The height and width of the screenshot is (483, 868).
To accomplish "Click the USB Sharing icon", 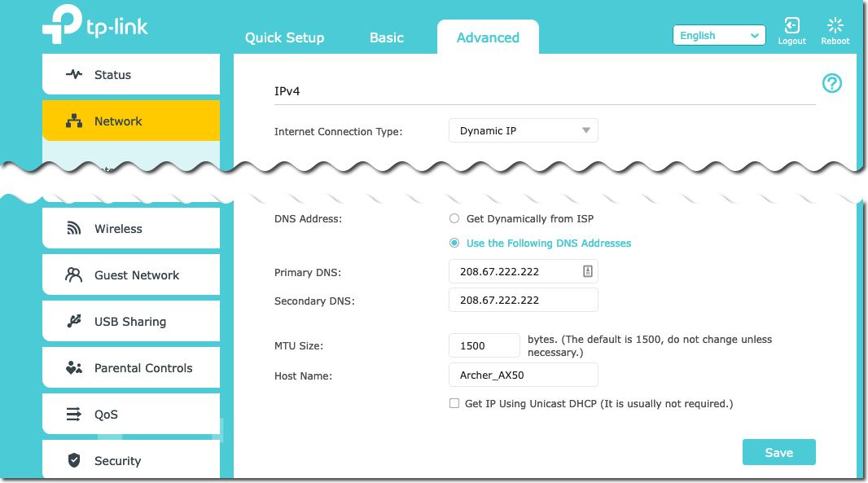I will (74, 322).
